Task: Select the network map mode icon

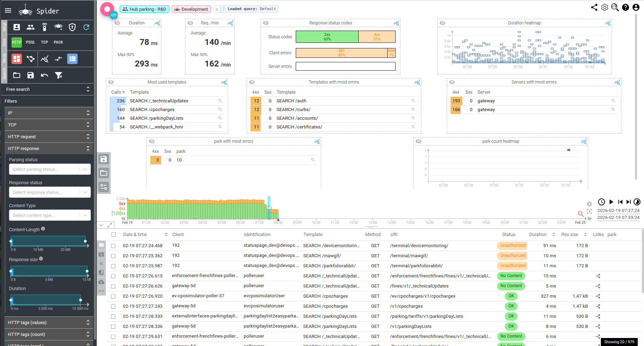Action: (31, 59)
